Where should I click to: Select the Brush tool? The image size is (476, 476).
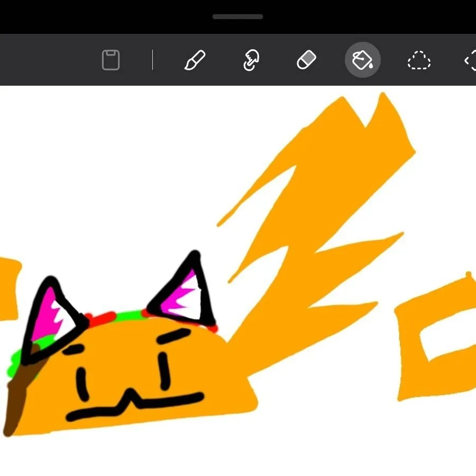click(x=195, y=60)
